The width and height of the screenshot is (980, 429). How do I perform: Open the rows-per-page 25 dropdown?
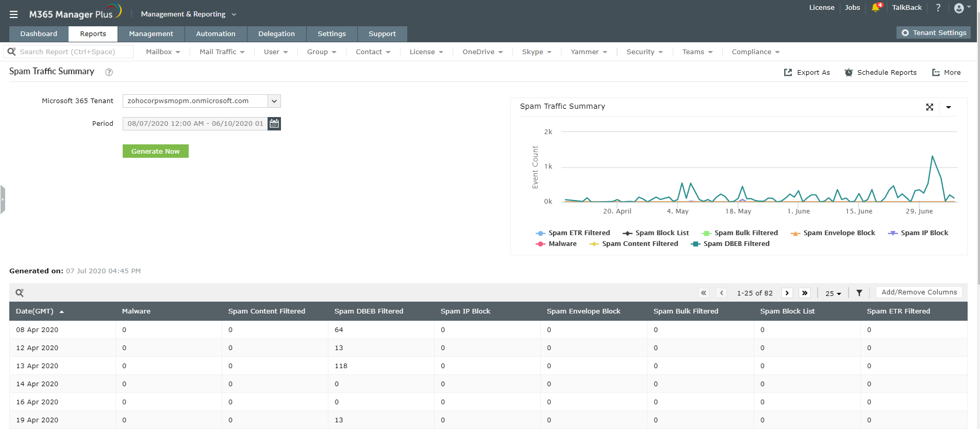tap(833, 293)
